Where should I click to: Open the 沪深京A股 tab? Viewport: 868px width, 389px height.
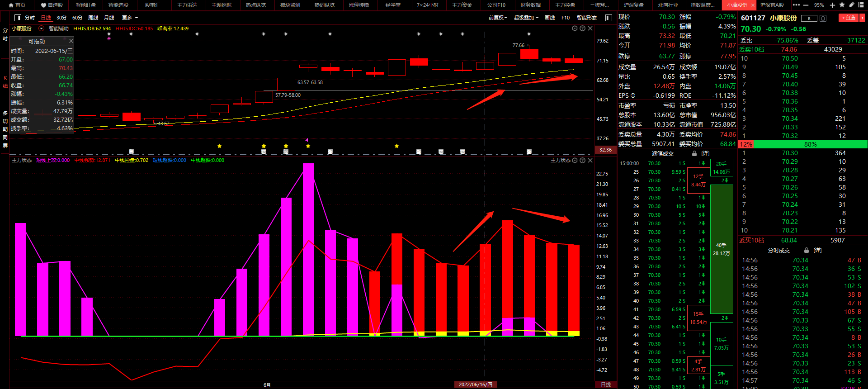pos(772,5)
